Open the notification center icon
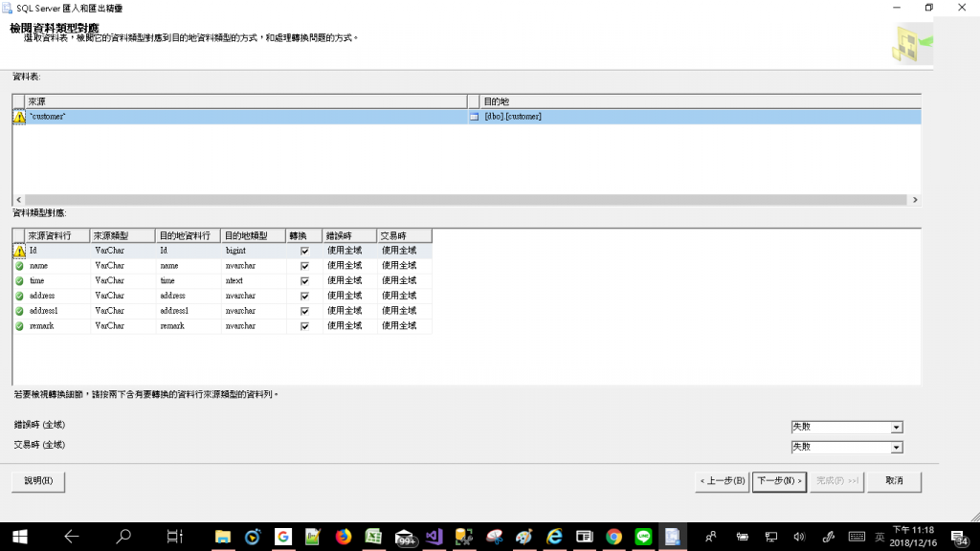This screenshot has width=980, height=551. (959, 538)
